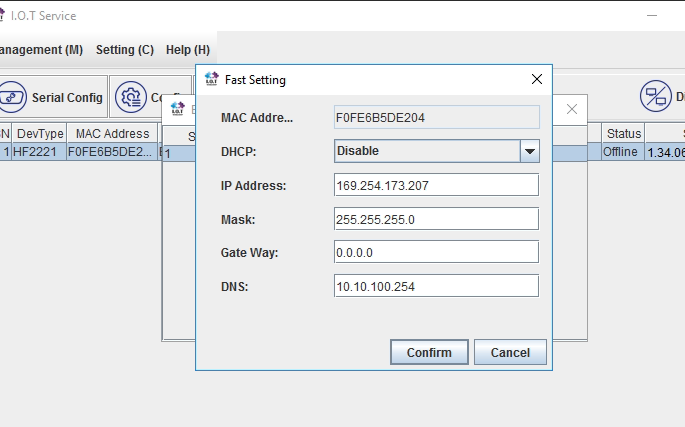The width and height of the screenshot is (685, 427).
Task: Click the Serial Config label
Action: click(x=67, y=97)
